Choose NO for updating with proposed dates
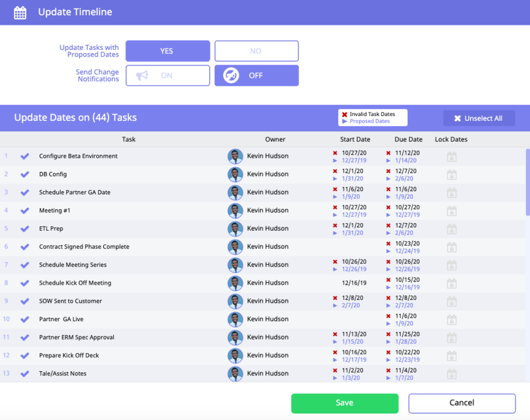The image size is (530, 420). tap(256, 51)
